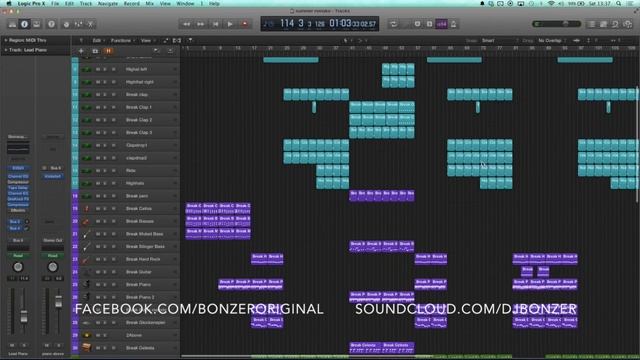Click the Waveform zoom icon
640x360 pixels.
tap(576, 40)
